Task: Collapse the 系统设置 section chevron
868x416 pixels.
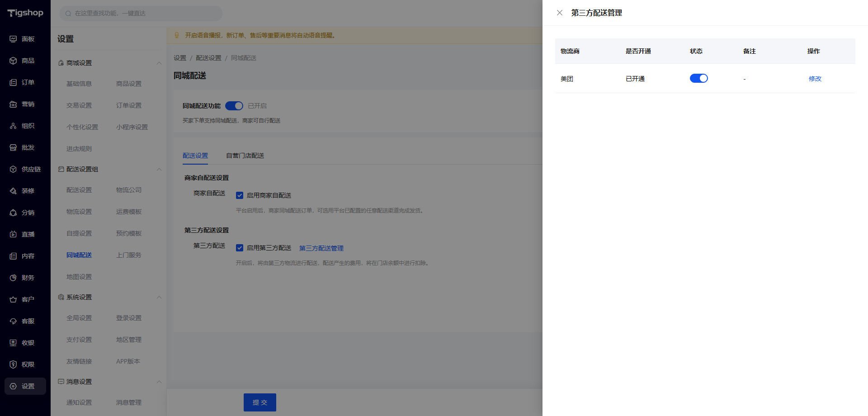Action: (159, 297)
